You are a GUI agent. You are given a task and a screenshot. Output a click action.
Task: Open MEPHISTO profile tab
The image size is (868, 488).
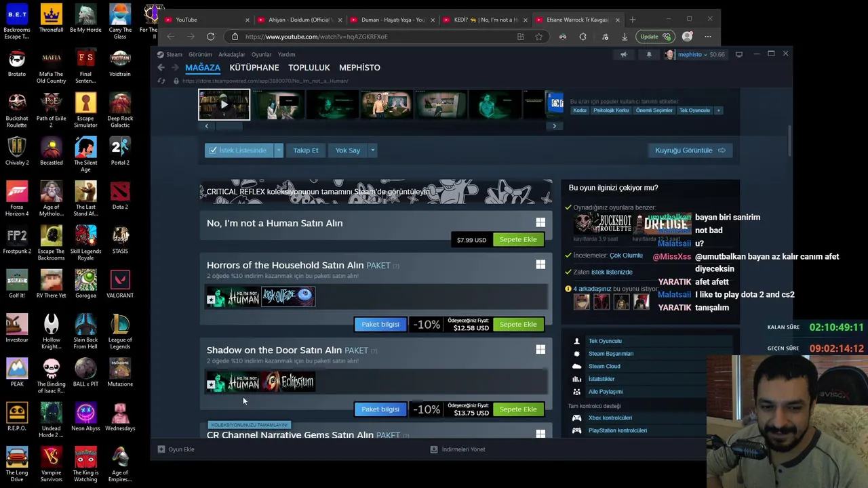[x=359, y=68]
